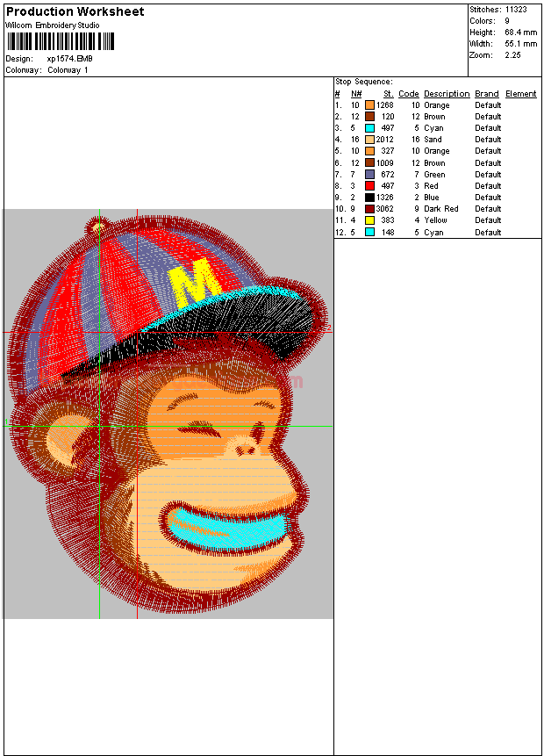Click the 'Sand' description

[x=433, y=140]
